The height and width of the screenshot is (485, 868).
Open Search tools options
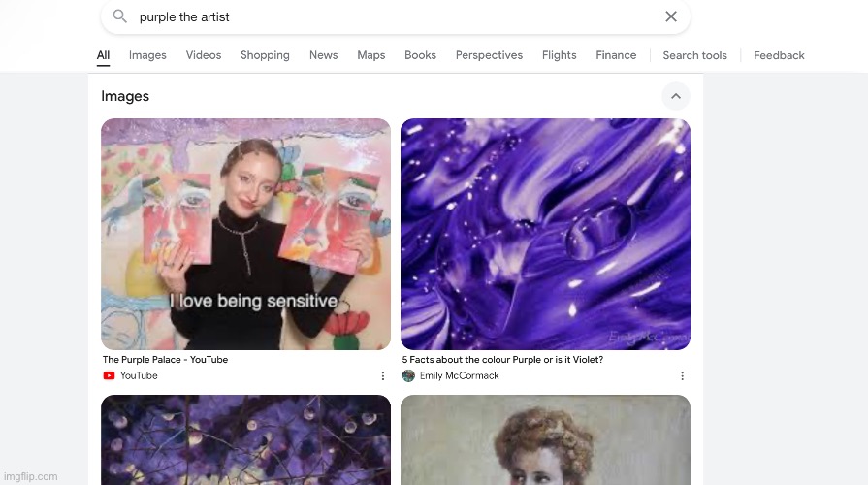point(694,55)
